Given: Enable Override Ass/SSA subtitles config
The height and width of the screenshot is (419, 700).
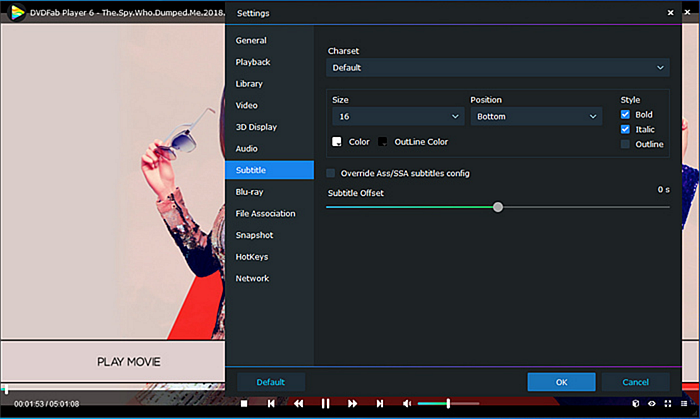Looking at the screenshot, I should 332,173.
